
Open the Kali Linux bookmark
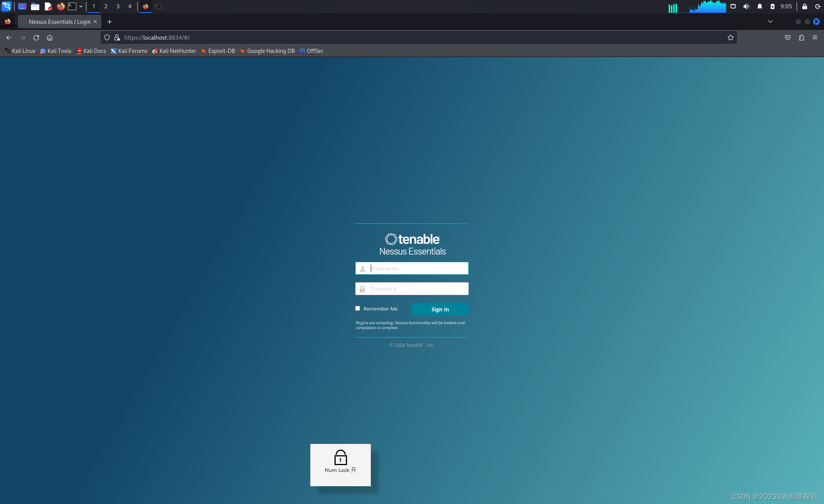(x=20, y=51)
